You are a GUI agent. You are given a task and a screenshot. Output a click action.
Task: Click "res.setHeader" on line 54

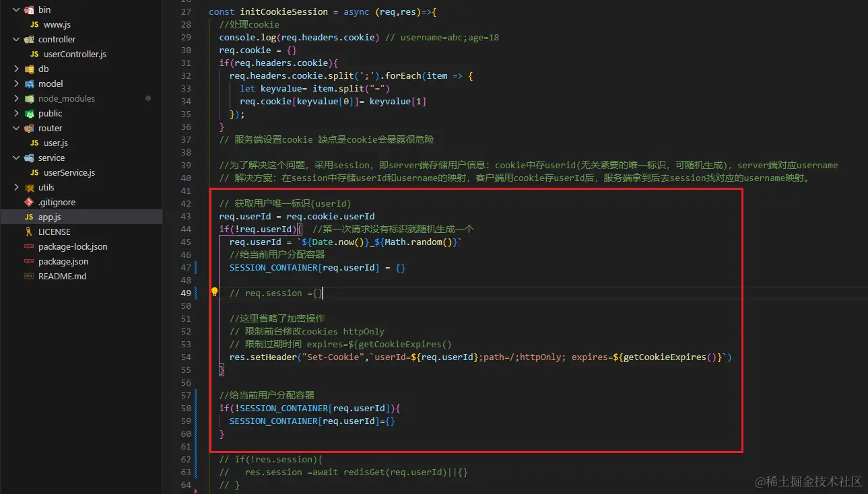[263, 357]
